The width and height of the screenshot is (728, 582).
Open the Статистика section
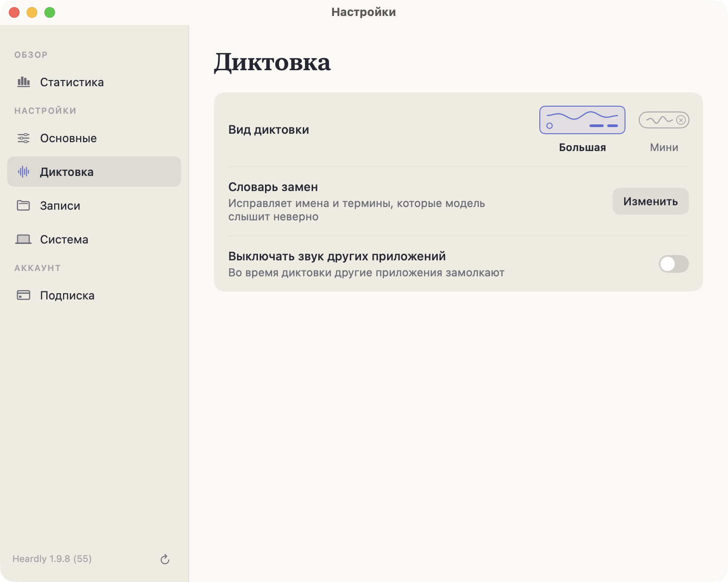pos(94,82)
